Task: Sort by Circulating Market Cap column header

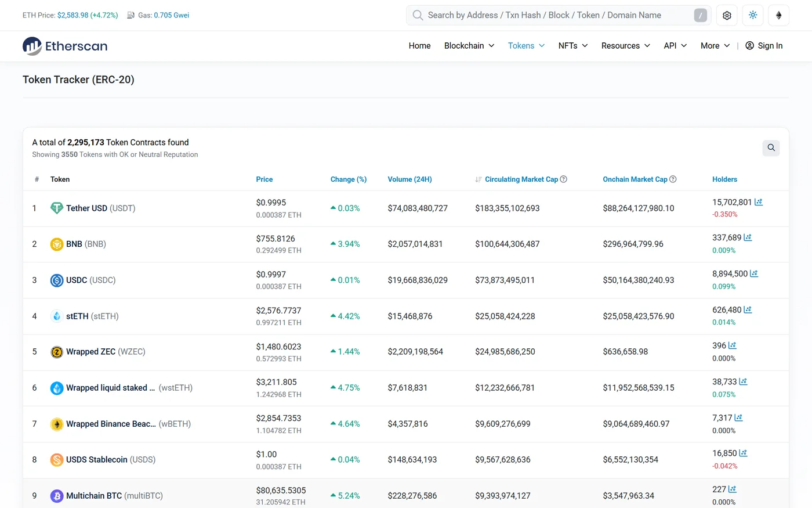Action: [521, 179]
